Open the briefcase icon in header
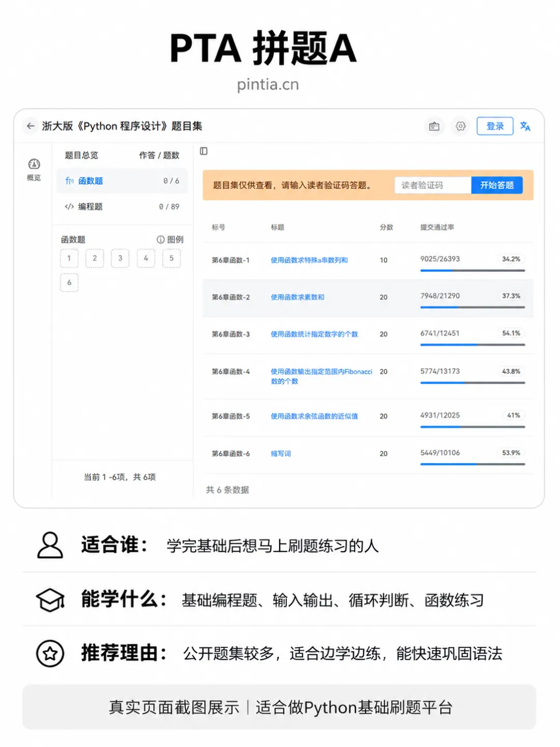560x747 pixels. click(x=435, y=126)
